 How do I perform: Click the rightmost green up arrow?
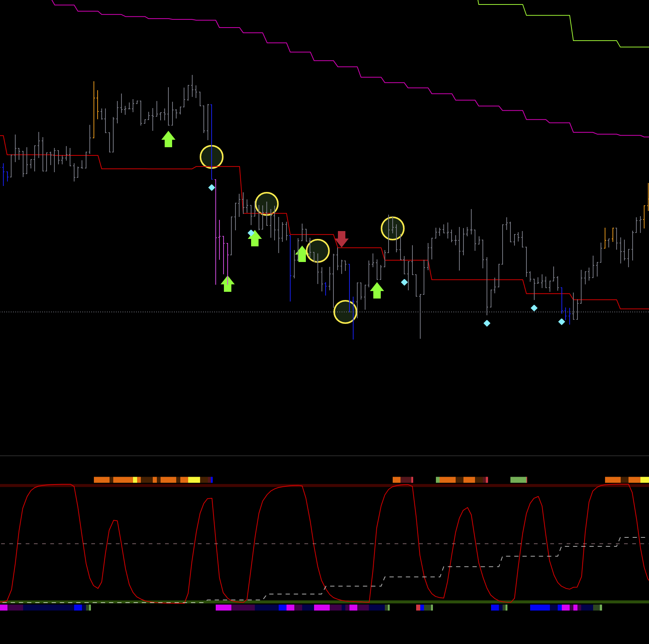pyautogui.click(x=377, y=290)
